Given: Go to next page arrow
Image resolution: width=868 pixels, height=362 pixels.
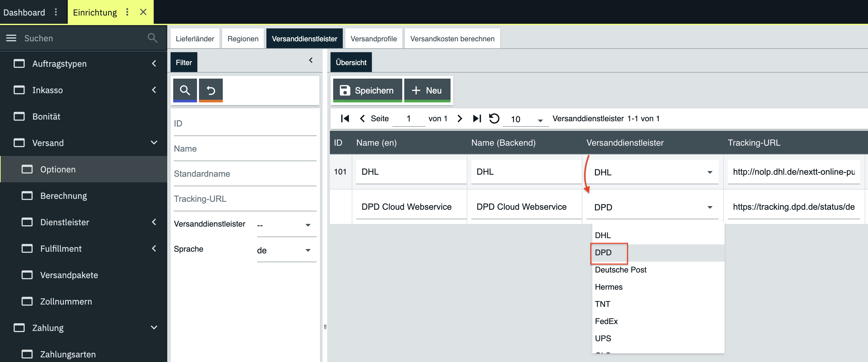Looking at the screenshot, I should (459, 119).
